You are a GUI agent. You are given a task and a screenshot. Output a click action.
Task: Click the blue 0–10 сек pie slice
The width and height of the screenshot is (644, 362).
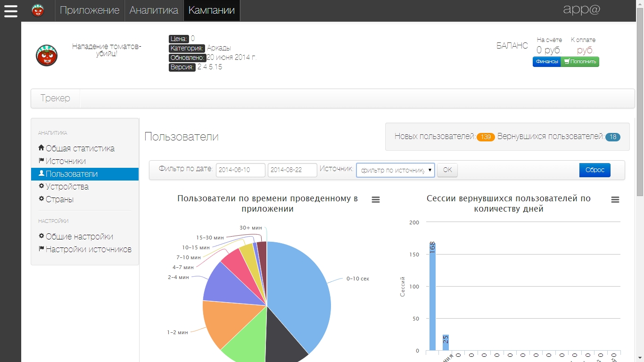302,292
